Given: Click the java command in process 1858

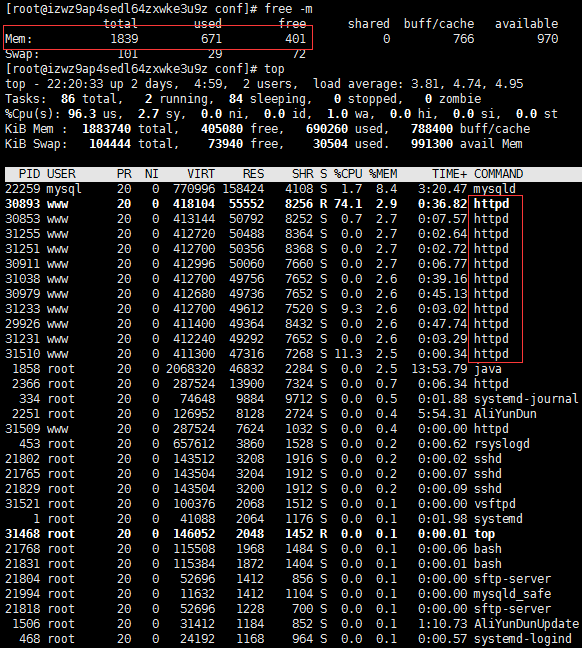Looking at the screenshot, I should (x=488, y=369).
